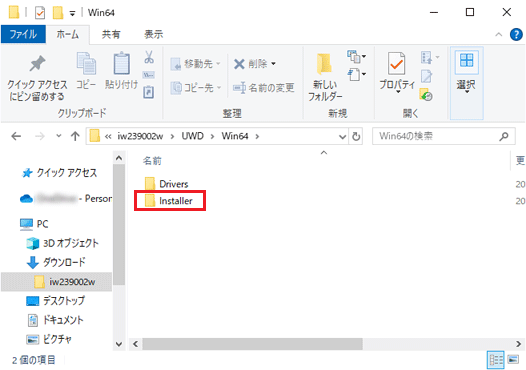Click UWD in the address bar
Image resolution: width=526 pixels, height=370 pixels.
point(193,136)
